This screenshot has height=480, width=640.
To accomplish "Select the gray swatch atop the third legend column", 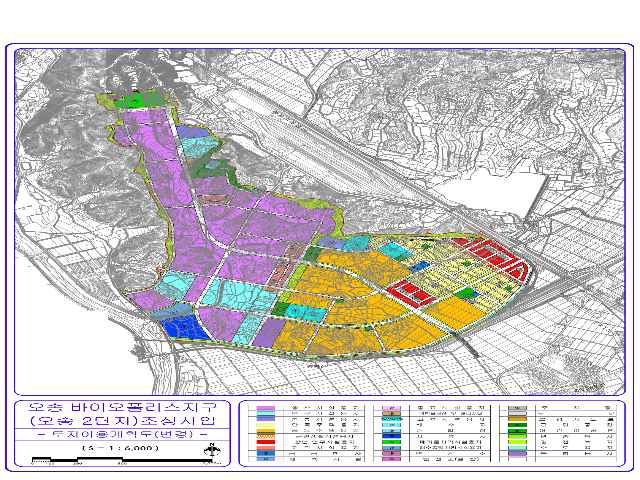I will tap(516, 410).
